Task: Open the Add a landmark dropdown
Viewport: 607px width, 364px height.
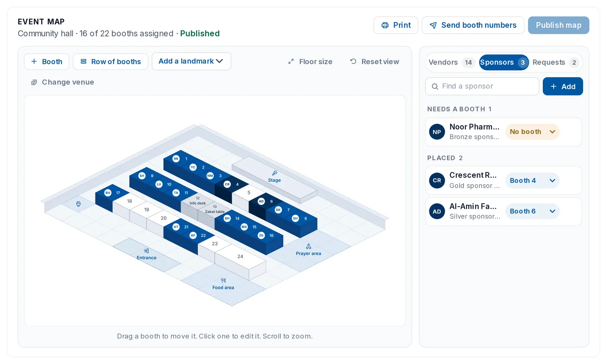Action: (191, 61)
